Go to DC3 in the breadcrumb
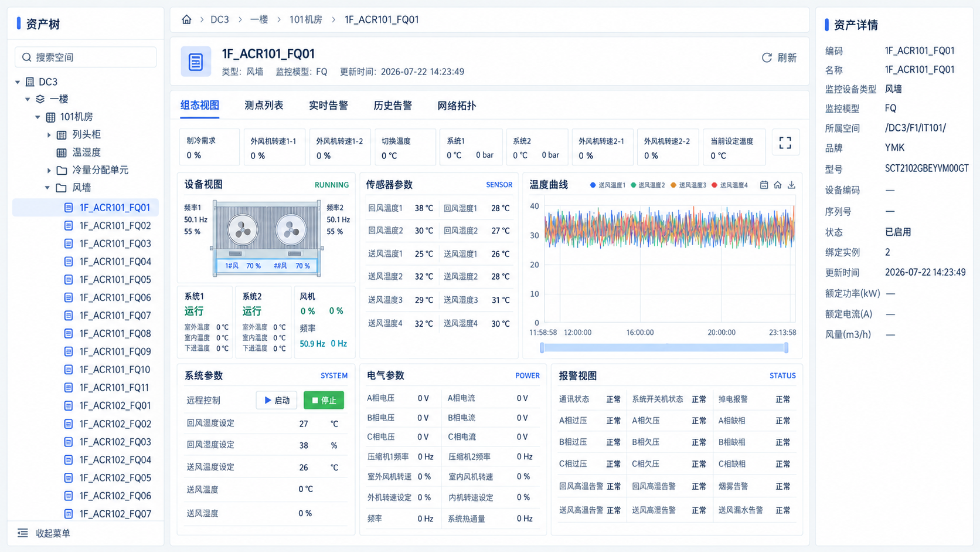The image size is (980, 552). coord(220,19)
